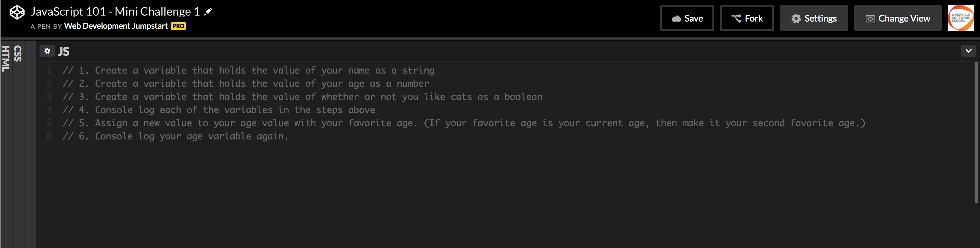Save the pen

tap(687, 18)
